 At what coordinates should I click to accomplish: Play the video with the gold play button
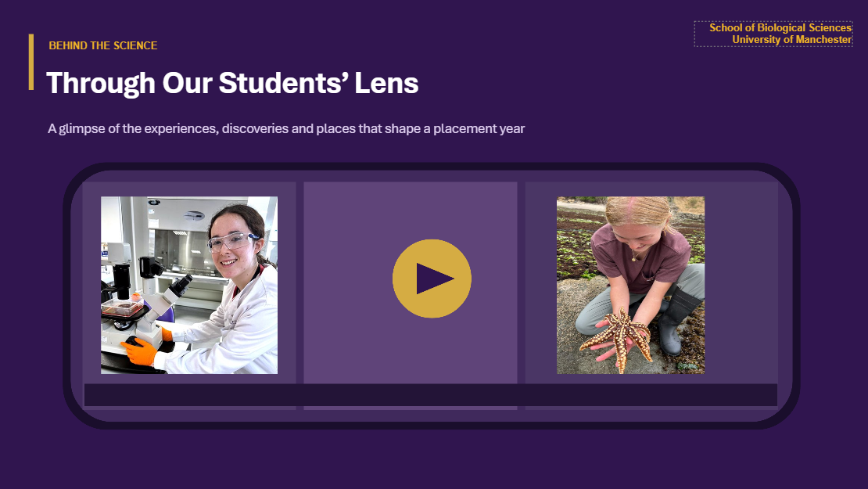pos(432,279)
